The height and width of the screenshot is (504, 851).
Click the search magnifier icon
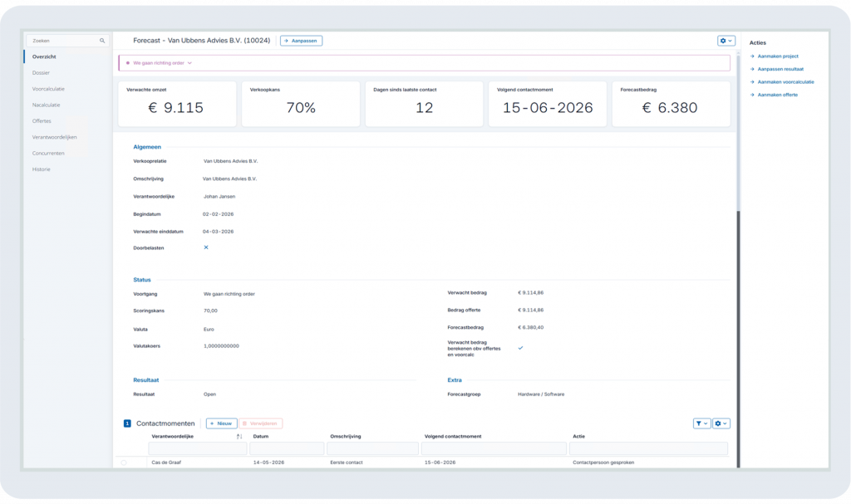102,41
